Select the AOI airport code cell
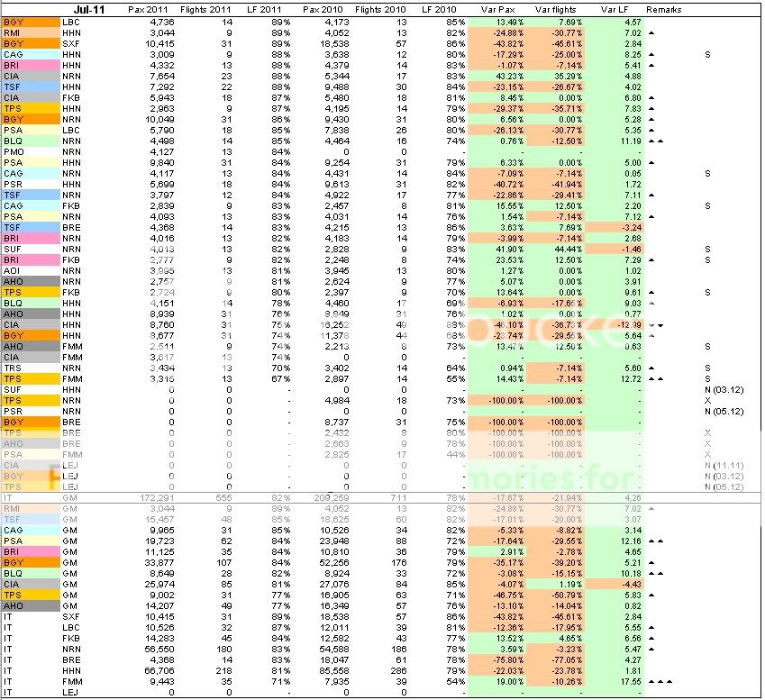The image size is (765, 700). click(13, 270)
